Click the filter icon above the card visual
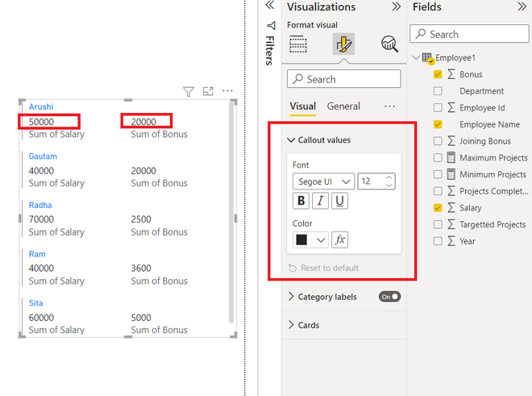Viewport: 532px width, 396px height. pos(189,91)
